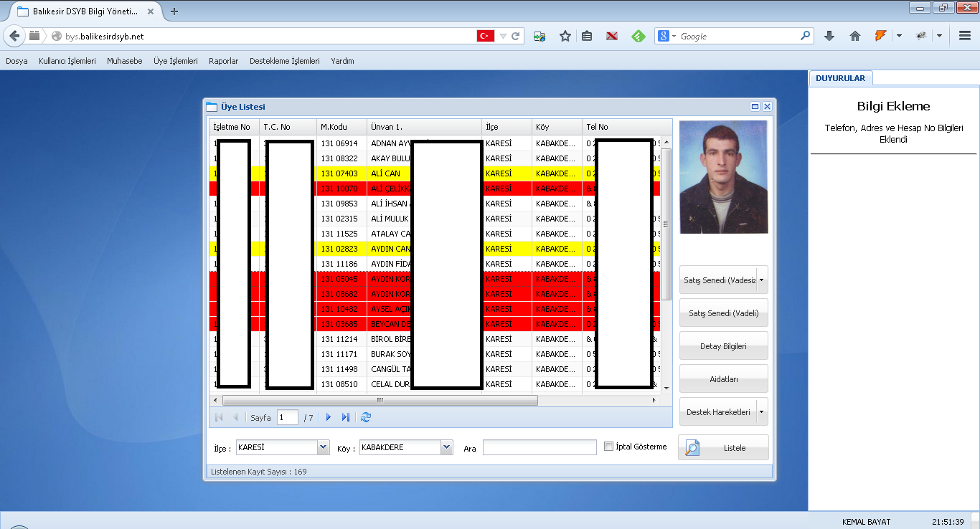Open the Muhasebe menu
Viewport: 980px width, 529px height.
tap(125, 61)
